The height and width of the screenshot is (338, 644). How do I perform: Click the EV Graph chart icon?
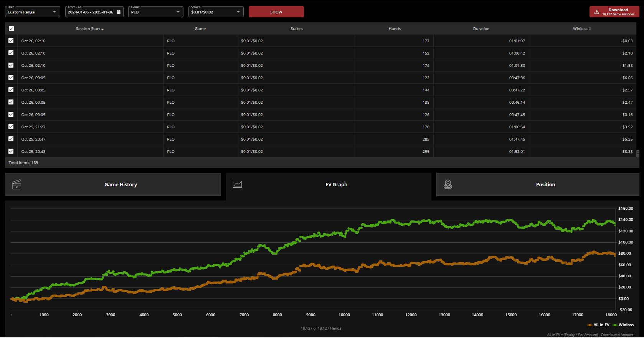(x=238, y=185)
